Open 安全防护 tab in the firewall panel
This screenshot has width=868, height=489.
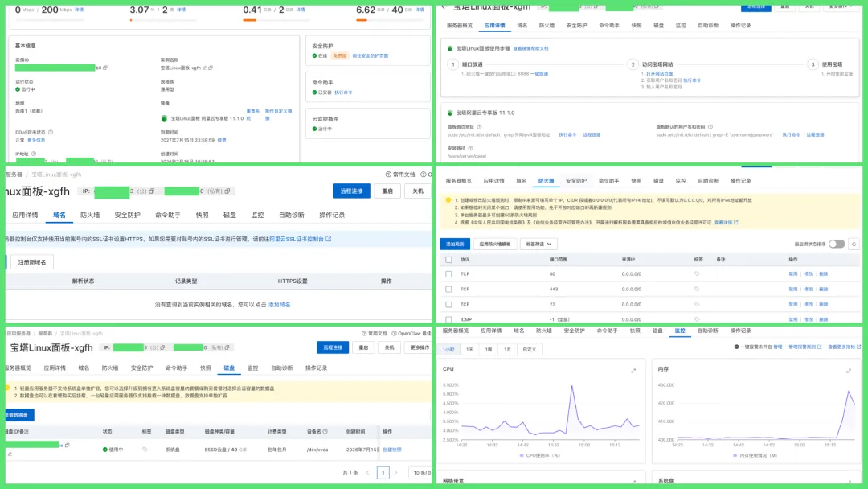tap(576, 181)
